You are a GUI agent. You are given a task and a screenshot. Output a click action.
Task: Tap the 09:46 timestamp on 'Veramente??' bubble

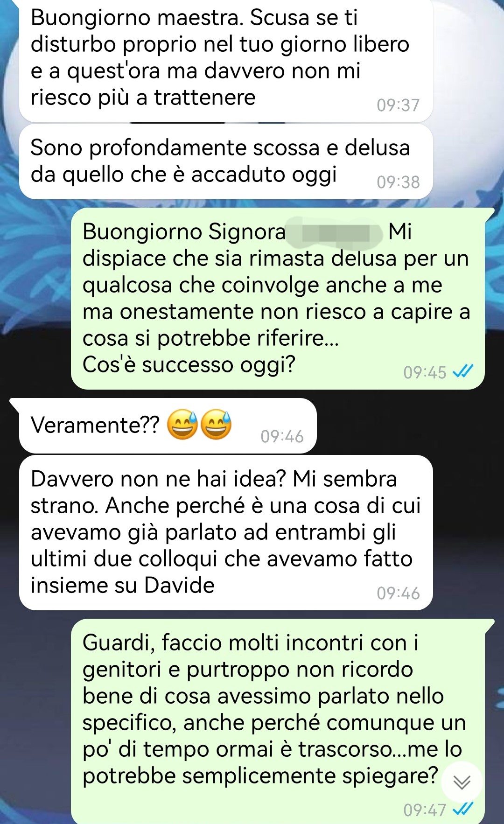coord(282,437)
